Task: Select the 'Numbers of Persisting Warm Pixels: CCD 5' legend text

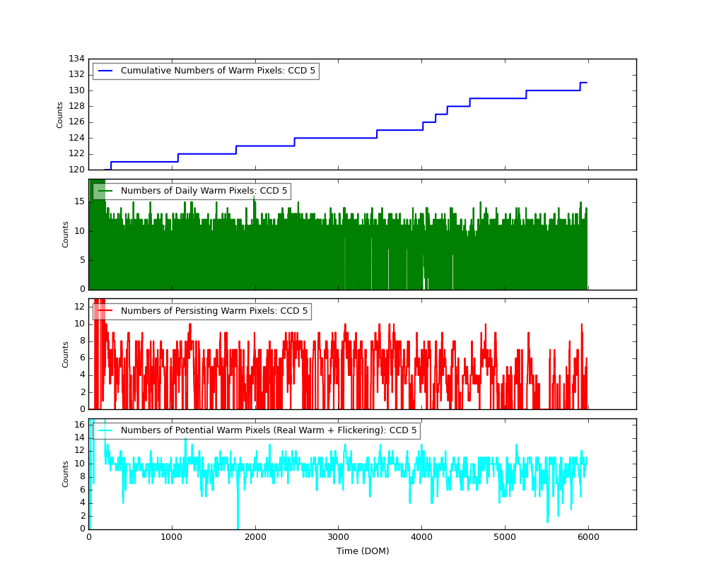Action: (214, 311)
